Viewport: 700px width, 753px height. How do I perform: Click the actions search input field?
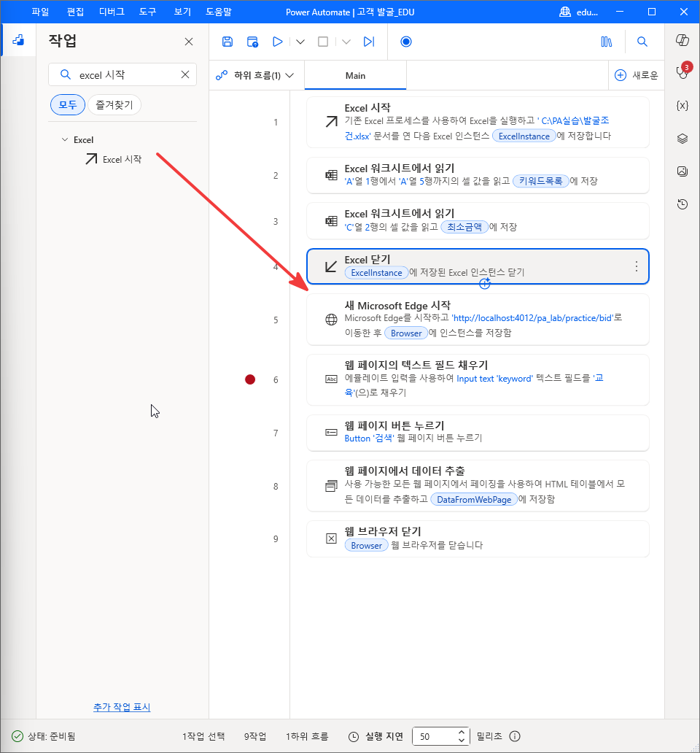point(122,74)
